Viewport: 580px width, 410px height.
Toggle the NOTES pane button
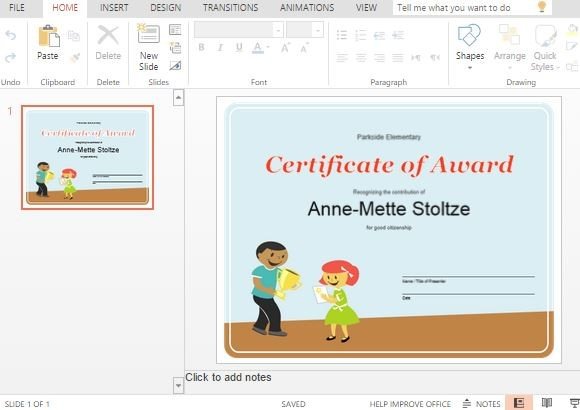pos(482,403)
